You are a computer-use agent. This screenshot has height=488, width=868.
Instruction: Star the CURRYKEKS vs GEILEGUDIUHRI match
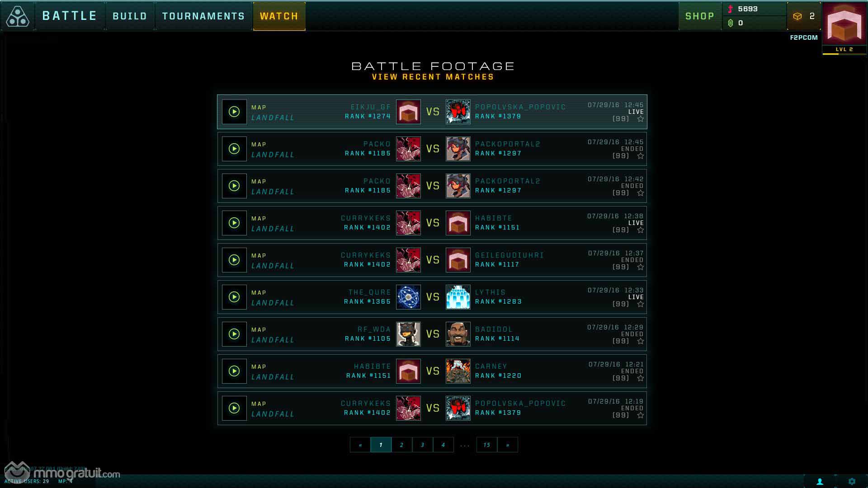pyautogui.click(x=640, y=267)
